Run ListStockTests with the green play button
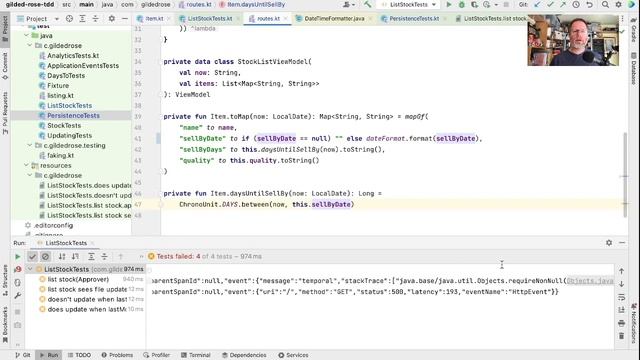The height and width of the screenshot is (360, 640). 449,4
